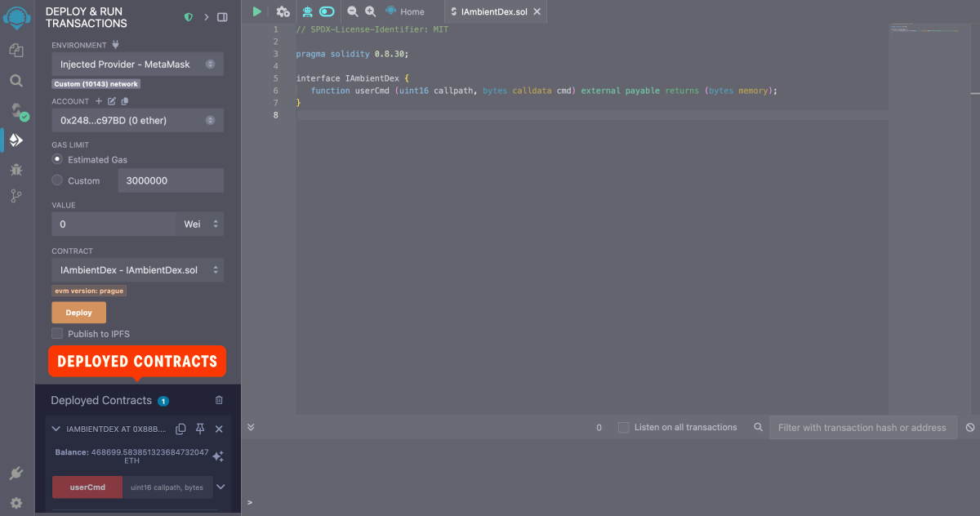This screenshot has width=980, height=516.
Task: Click the userCmd parameters input field
Action: click(167, 487)
